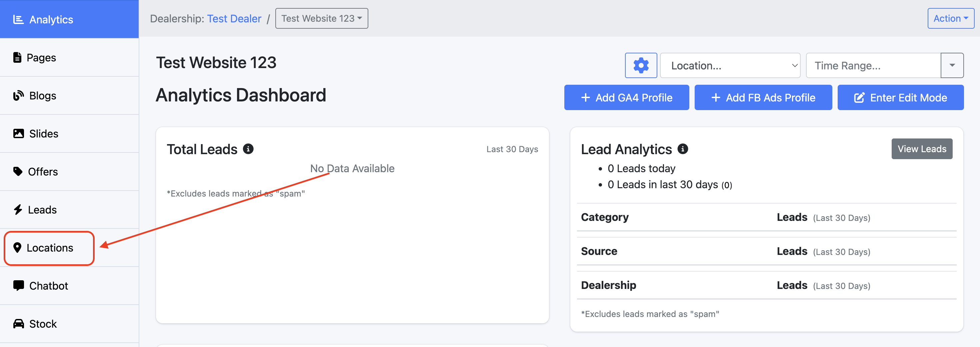Click the Total Leads info icon
The height and width of the screenshot is (347, 980).
[x=248, y=149]
